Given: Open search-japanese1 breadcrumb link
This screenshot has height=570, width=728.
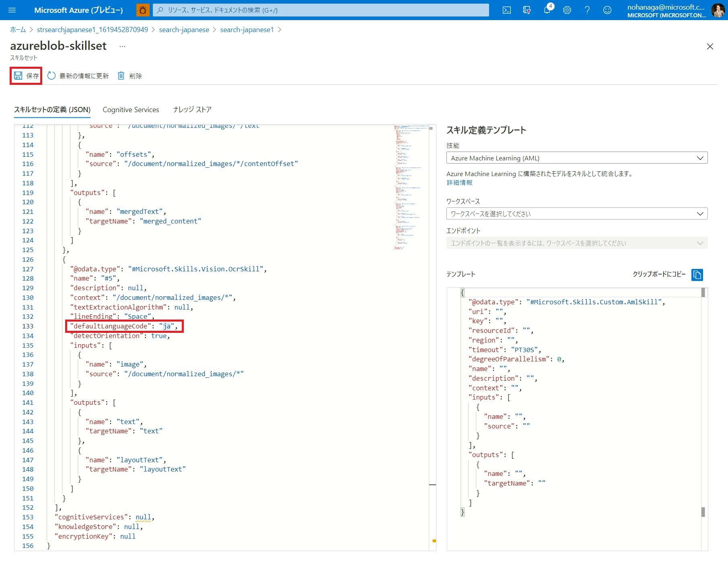Looking at the screenshot, I should [x=247, y=30].
